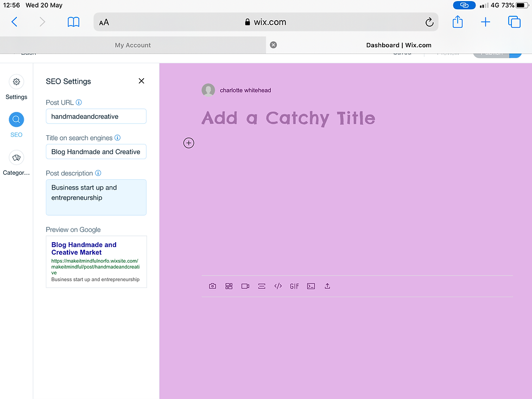Click the wix.com address bar

pos(265,22)
